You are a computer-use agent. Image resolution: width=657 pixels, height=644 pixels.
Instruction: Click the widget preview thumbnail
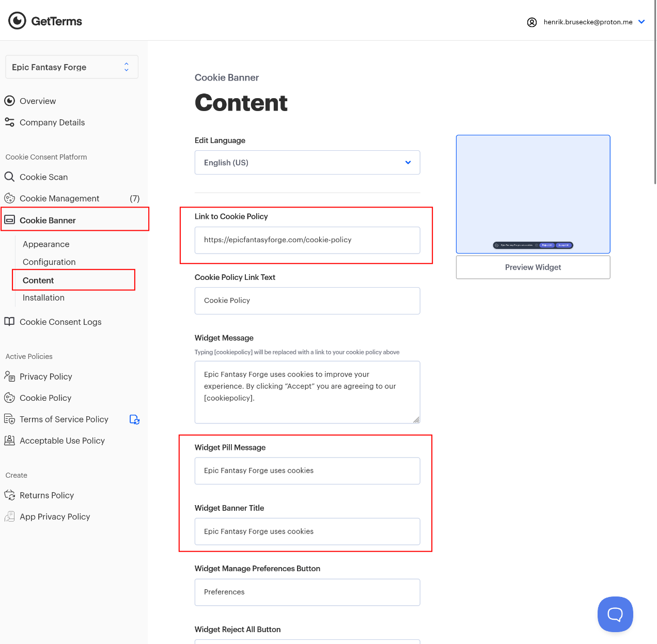coord(533,194)
